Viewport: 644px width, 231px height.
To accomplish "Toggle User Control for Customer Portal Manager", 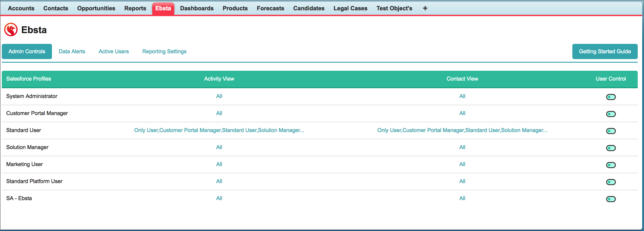I will [610, 114].
